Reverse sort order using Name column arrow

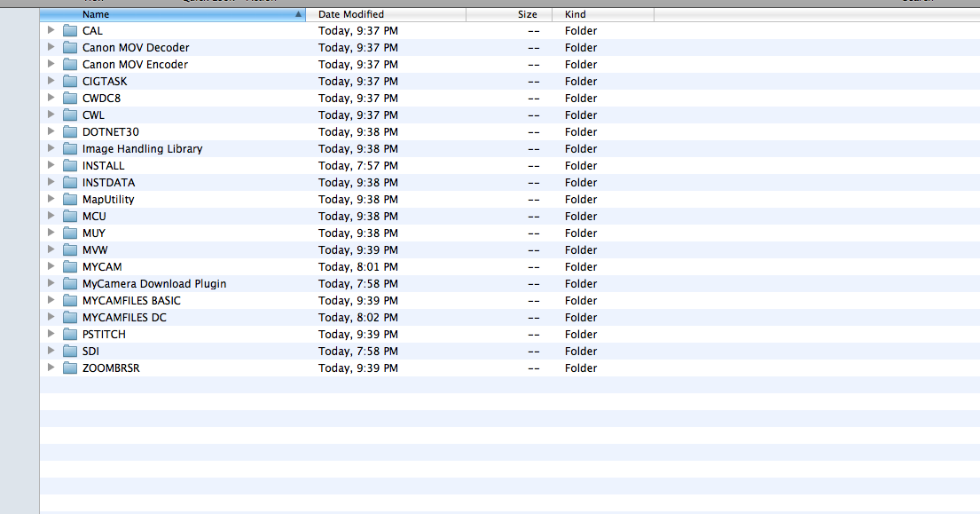click(298, 14)
